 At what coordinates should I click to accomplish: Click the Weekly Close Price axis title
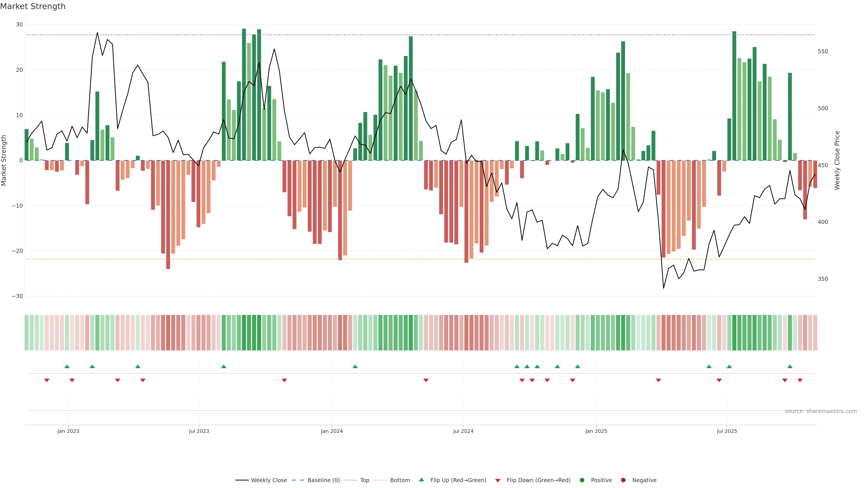pyautogui.click(x=837, y=160)
